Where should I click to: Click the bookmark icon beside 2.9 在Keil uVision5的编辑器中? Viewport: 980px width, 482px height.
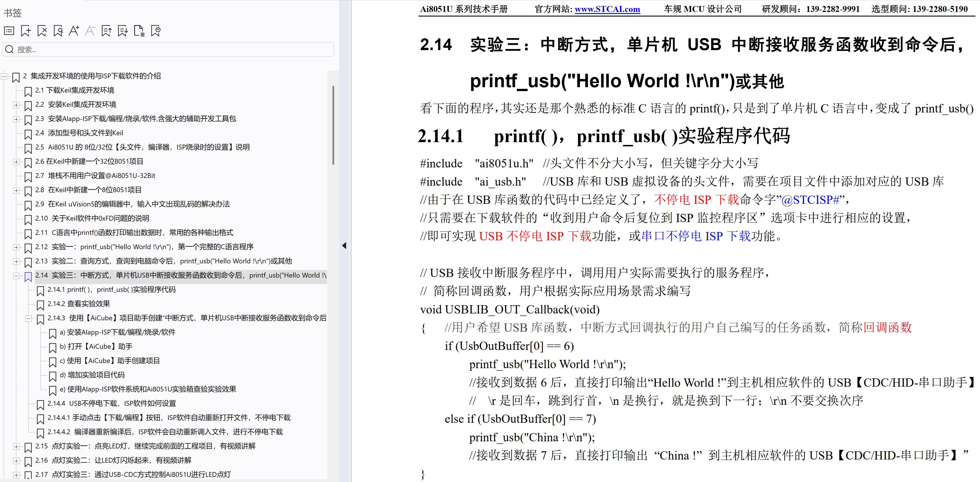28,205
